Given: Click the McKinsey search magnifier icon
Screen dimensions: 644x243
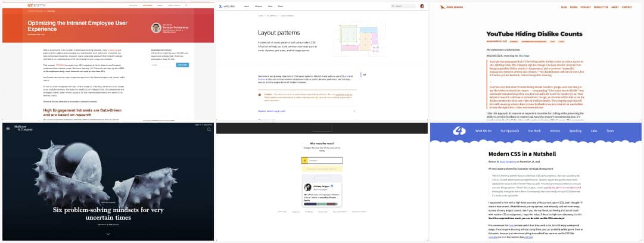Looking at the screenshot, I should pos(209,129).
